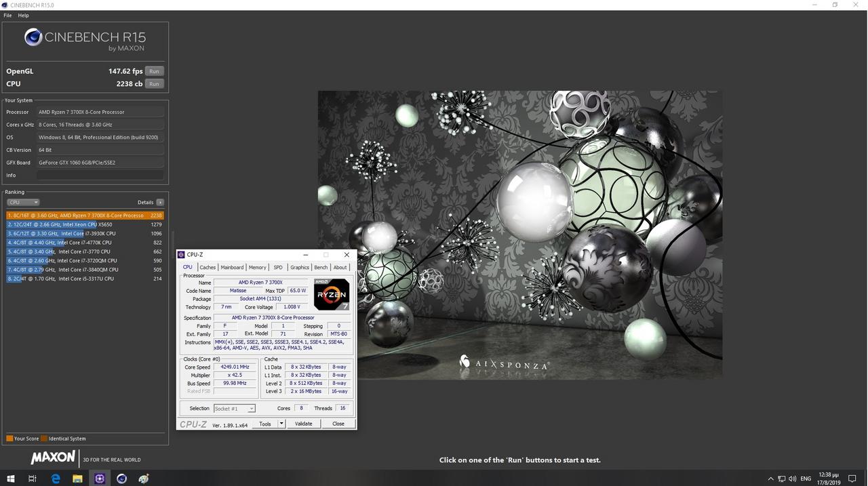
Task: Switch to the Graphics tab in CPU-Z
Action: [300, 267]
